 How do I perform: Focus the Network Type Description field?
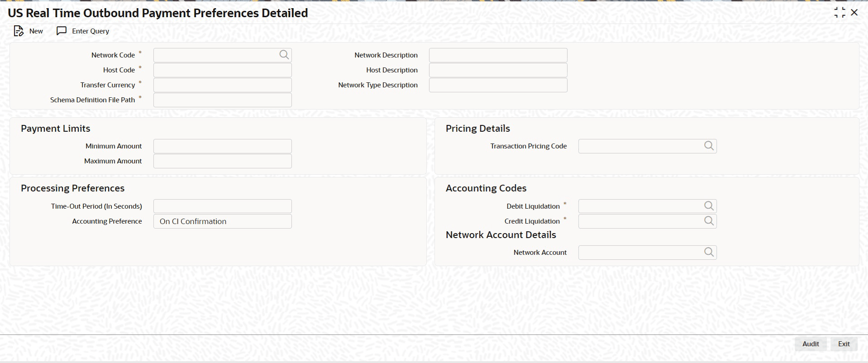498,85
